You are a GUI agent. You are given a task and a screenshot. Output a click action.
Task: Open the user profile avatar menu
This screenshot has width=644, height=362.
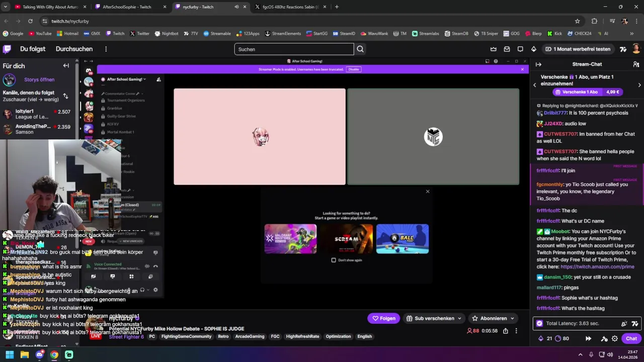(x=636, y=49)
